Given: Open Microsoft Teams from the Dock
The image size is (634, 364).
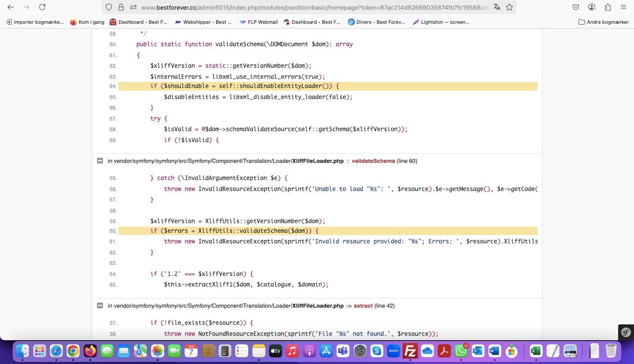Looking at the screenshot, I should [343, 351].
